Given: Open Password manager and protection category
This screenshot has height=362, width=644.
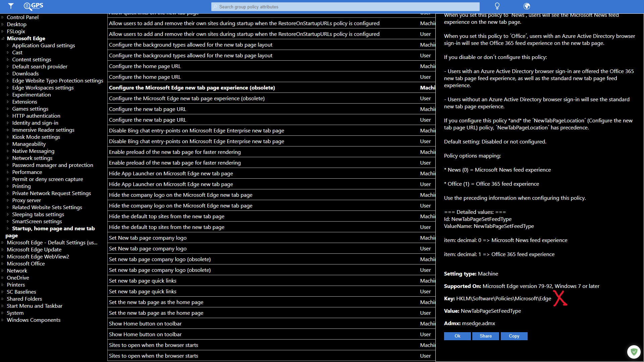Looking at the screenshot, I should click(53, 165).
